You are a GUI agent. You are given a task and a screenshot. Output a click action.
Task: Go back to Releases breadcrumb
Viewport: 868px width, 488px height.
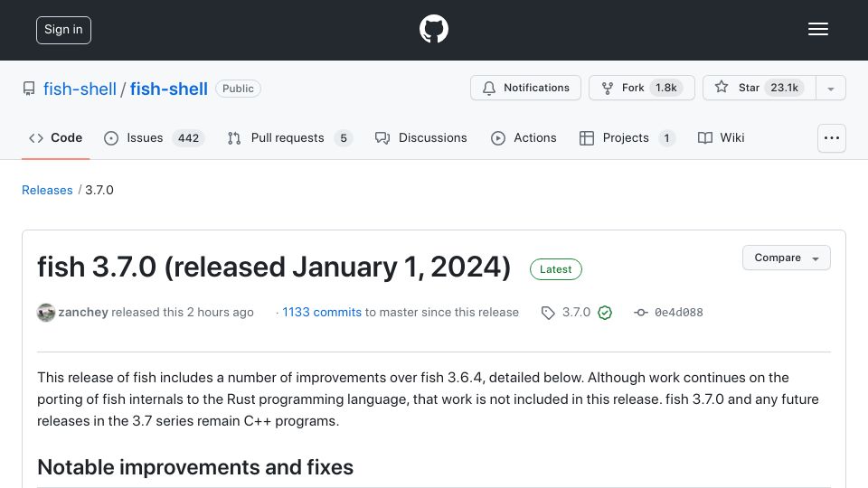[47, 191]
